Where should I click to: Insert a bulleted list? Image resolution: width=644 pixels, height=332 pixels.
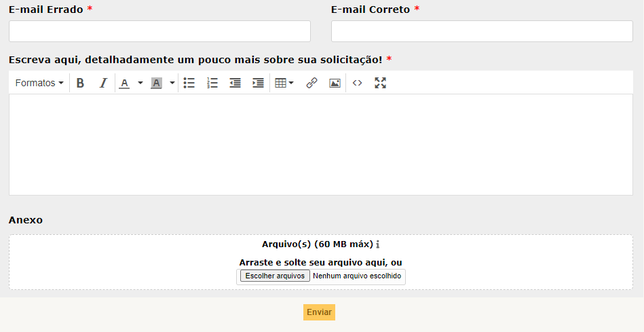pos(189,83)
